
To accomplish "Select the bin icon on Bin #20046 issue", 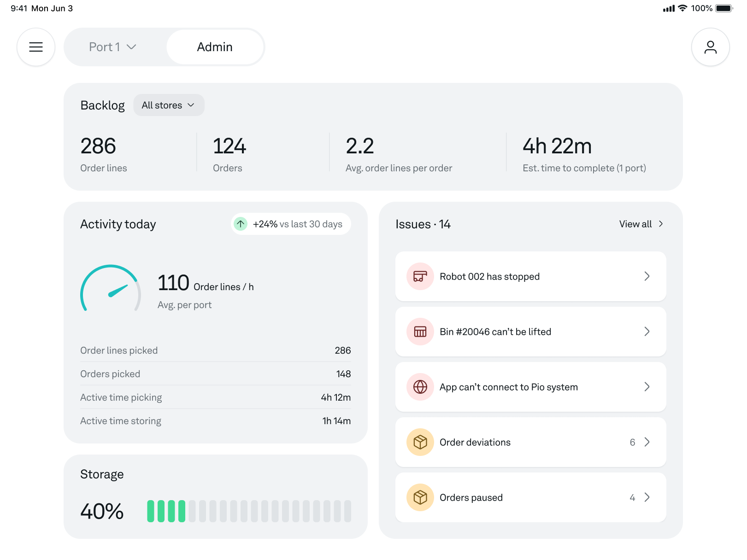I will coord(420,332).
